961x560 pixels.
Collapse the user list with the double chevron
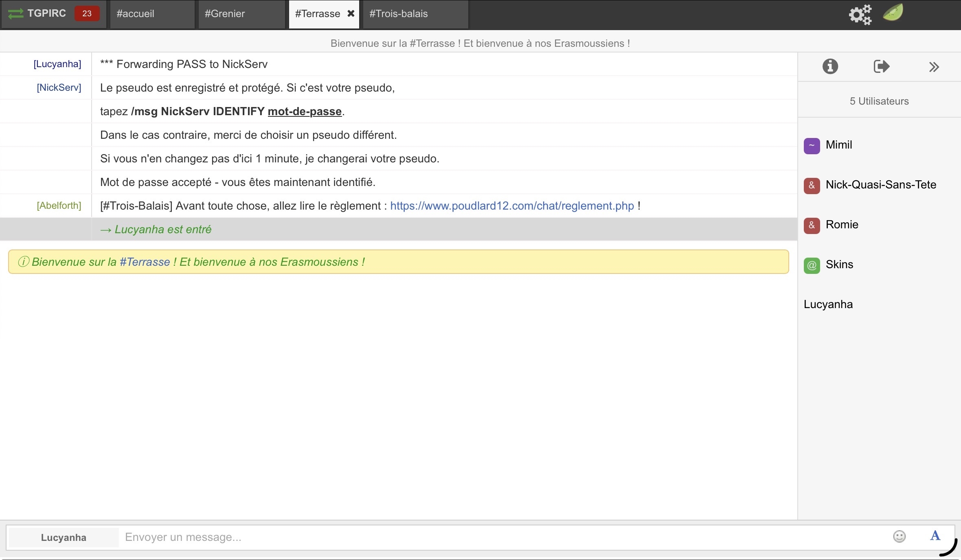point(934,67)
